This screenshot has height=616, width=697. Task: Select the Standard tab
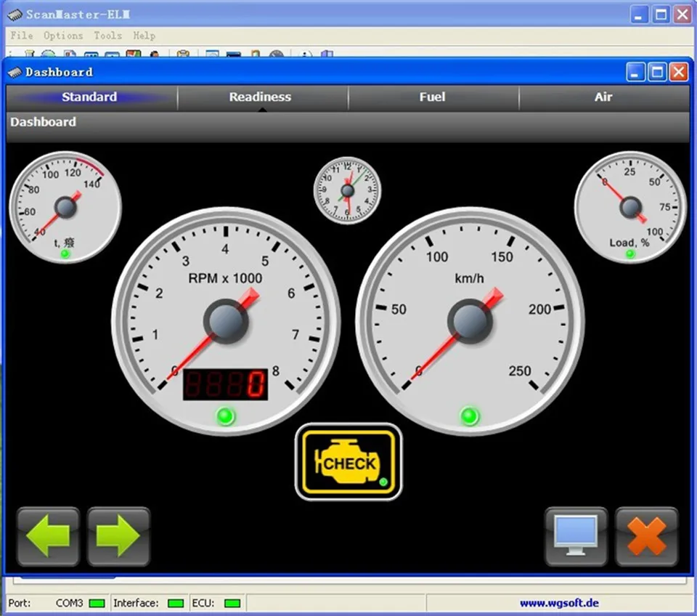coord(89,97)
